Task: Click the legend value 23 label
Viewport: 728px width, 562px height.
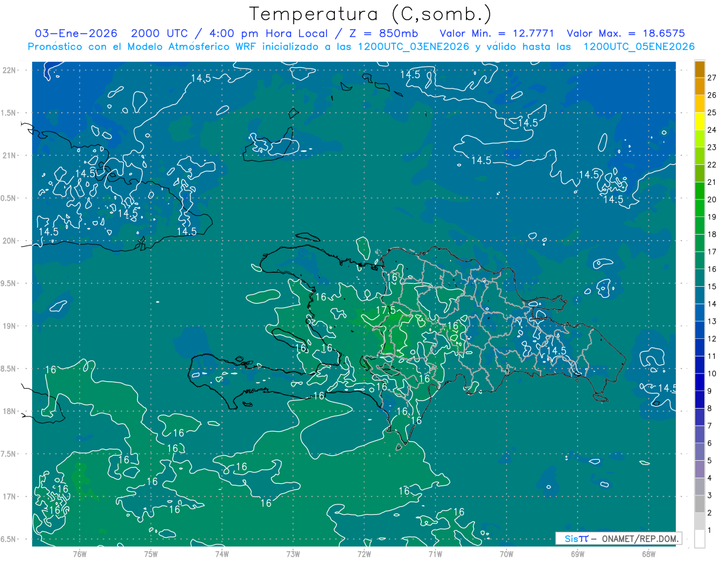Action: coord(712,147)
